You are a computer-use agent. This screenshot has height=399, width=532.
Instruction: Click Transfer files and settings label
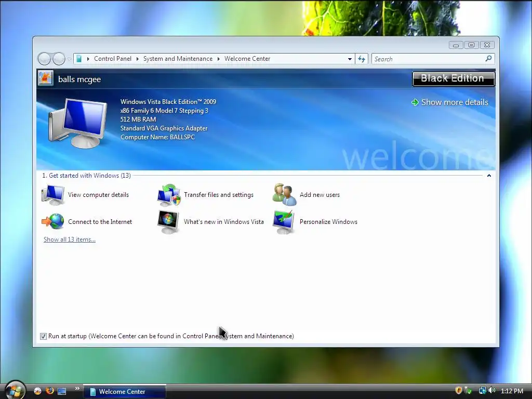[x=219, y=195]
